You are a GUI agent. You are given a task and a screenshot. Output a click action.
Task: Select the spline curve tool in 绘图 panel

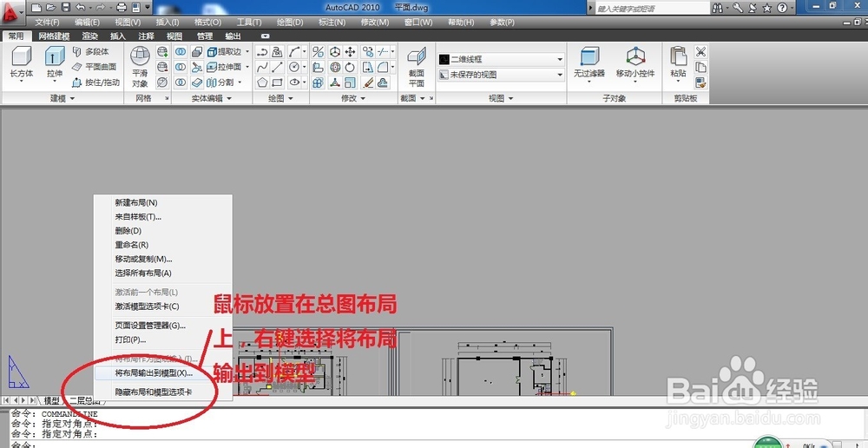(x=262, y=67)
